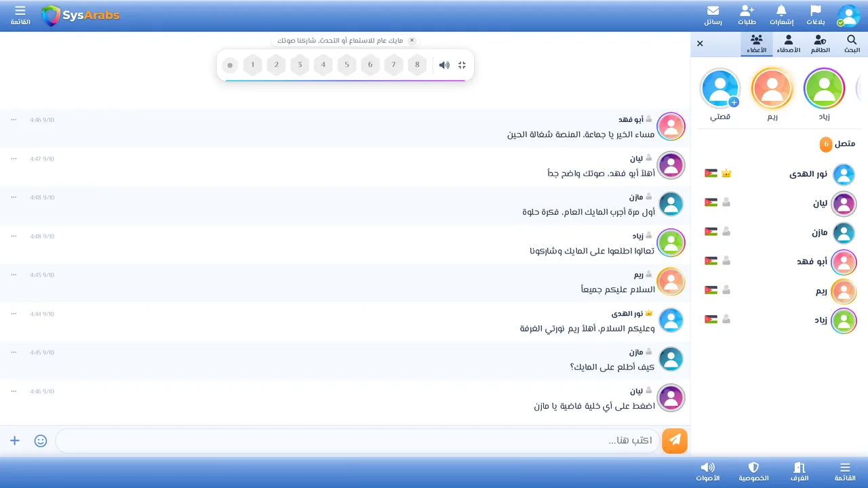The width and height of the screenshot is (868, 488).
Task: Open options for ريم's السلام عليكم message
Action: click(x=14, y=274)
